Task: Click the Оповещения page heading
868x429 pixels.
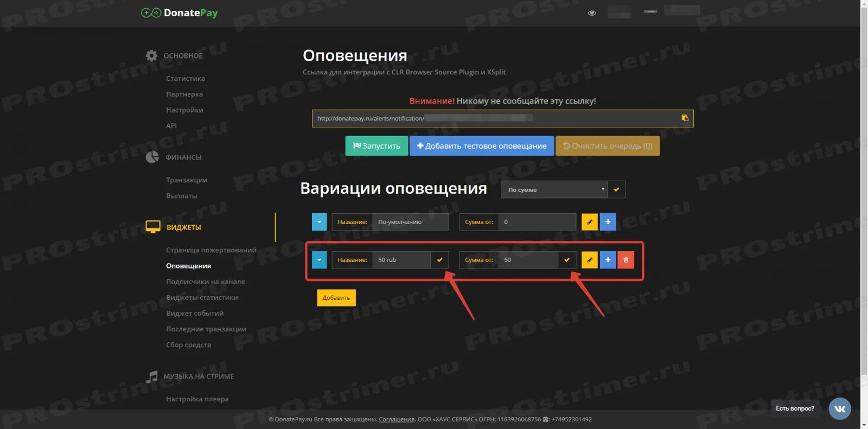Action: click(355, 55)
